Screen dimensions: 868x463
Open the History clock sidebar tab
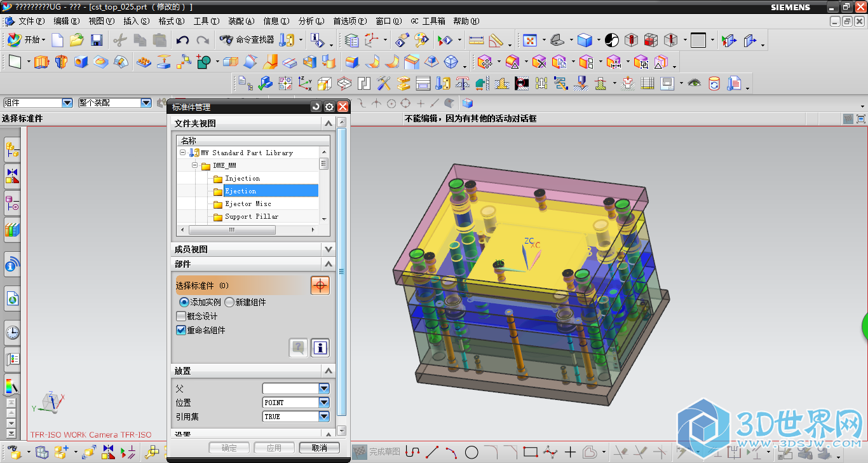pyautogui.click(x=12, y=331)
